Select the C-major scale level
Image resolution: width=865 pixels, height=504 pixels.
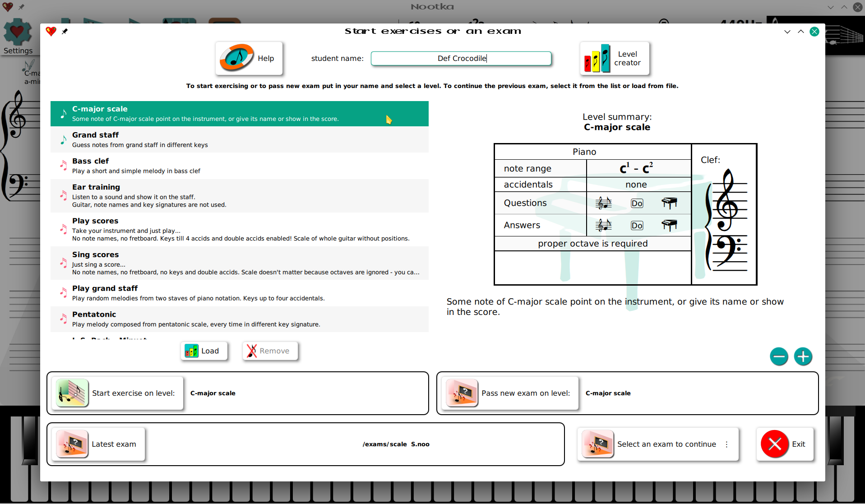pos(240,114)
